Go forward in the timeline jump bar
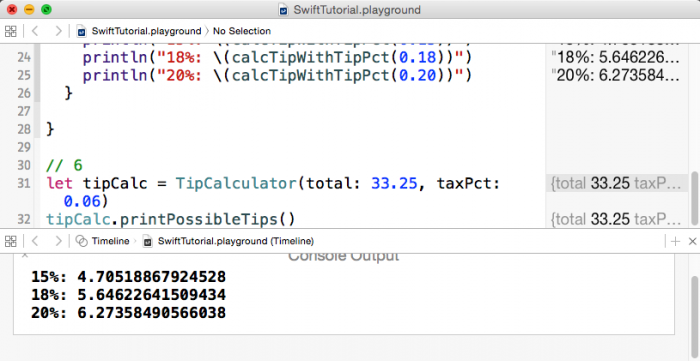Image resolution: width=700 pixels, height=361 pixels. 58,241
